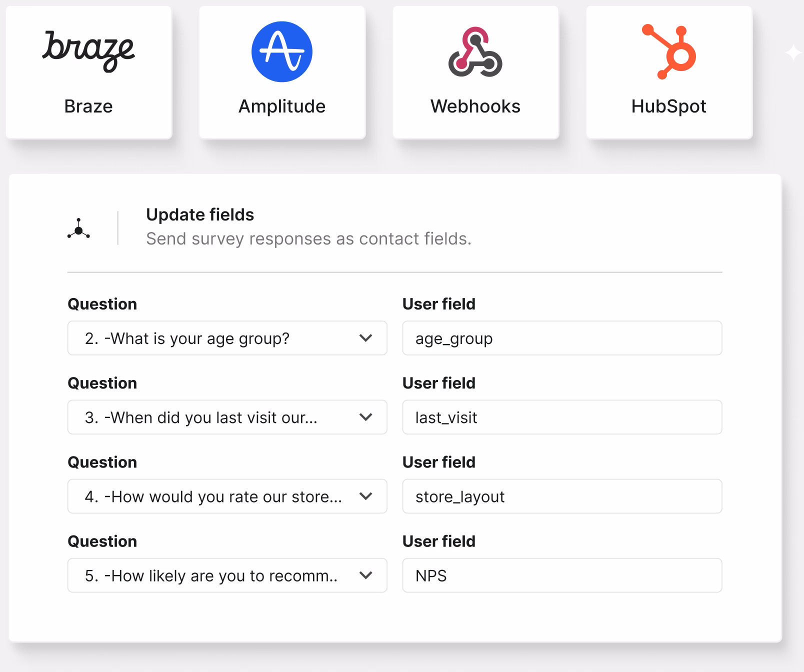Click the 'Update fields' heading
This screenshot has height=672, width=804.
pyautogui.click(x=200, y=215)
